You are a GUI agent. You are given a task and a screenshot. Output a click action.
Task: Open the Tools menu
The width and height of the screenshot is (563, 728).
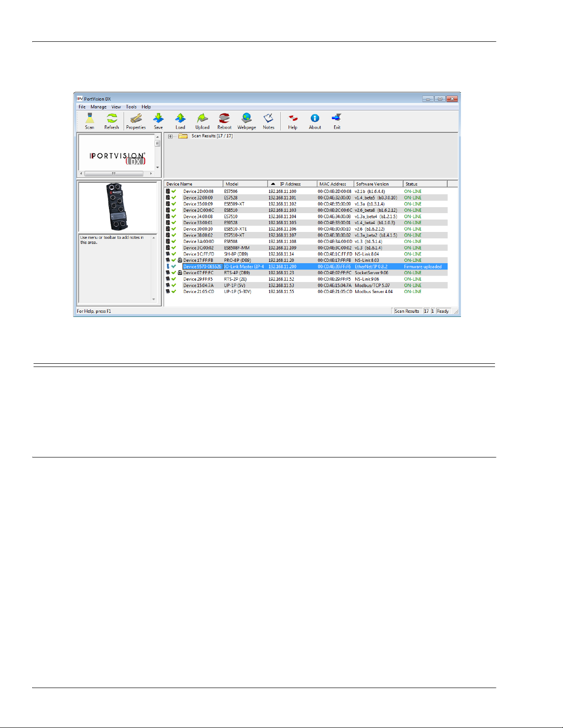(x=131, y=107)
